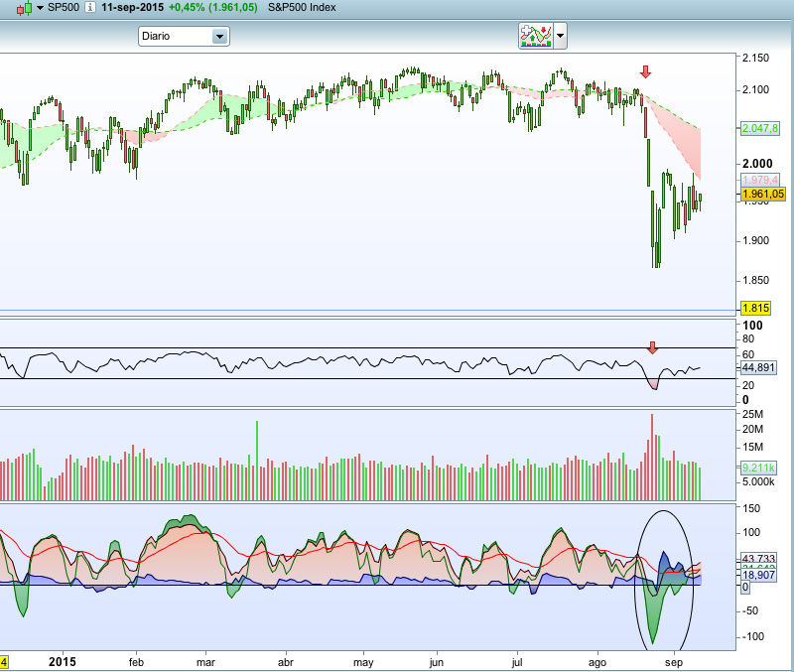Click the tallest red volume bar in August
This screenshot has height=672, width=794.
tap(652, 458)
